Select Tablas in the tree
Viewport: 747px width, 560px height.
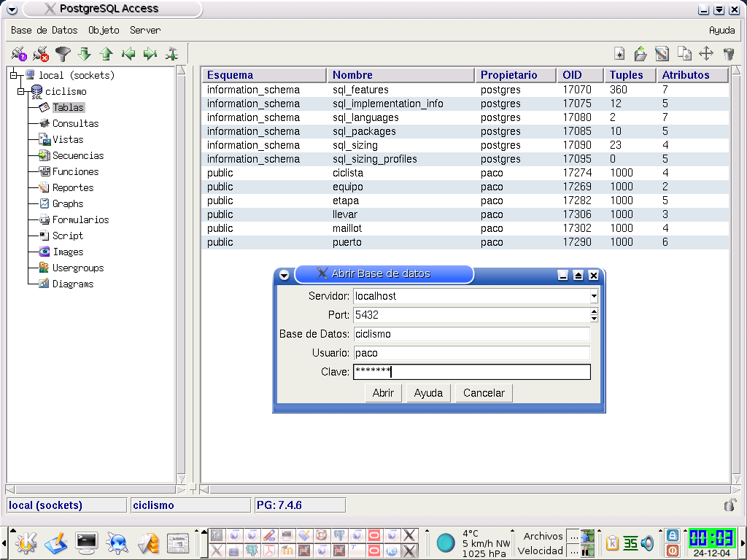click(x=68, y=107)
